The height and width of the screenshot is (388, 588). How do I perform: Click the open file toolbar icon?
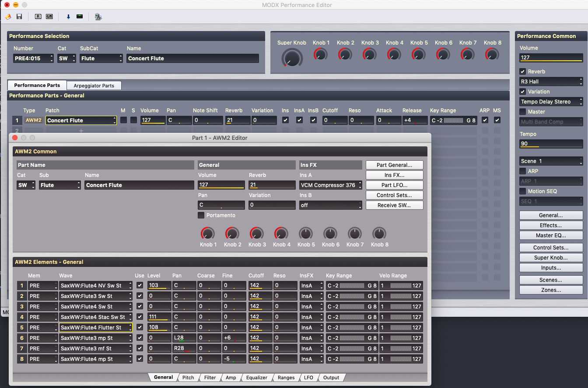(x=8, y=17)
